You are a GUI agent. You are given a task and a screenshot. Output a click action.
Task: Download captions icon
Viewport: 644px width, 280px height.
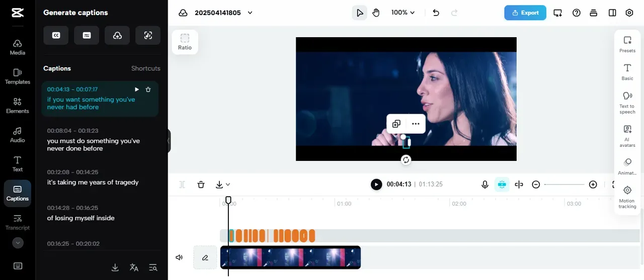(x=115, y=267)
